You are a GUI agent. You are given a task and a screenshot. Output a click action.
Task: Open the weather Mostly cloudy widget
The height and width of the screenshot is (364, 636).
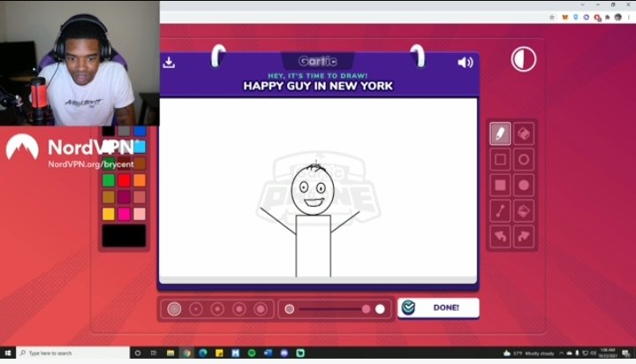pos(528,353)
